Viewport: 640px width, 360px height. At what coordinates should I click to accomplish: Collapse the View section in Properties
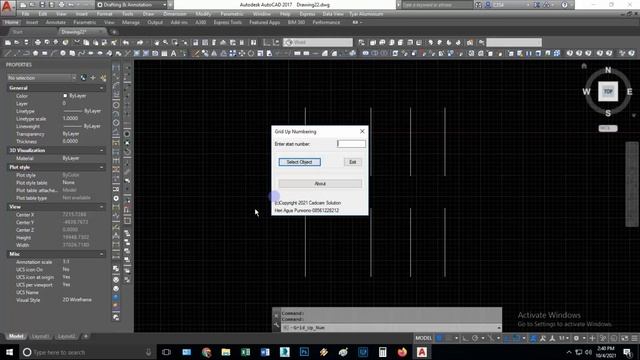click(102, 207)
